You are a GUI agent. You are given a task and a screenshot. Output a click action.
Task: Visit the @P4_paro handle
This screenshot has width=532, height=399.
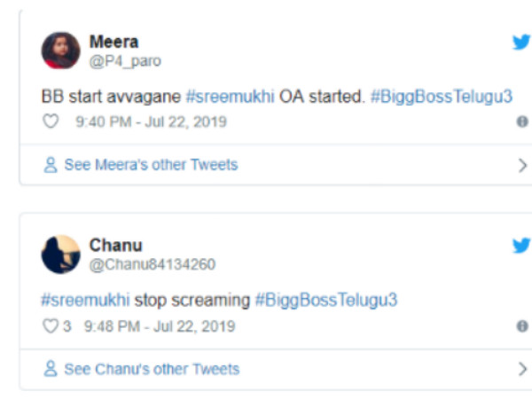pyautogui.click(x=125, y=61)
